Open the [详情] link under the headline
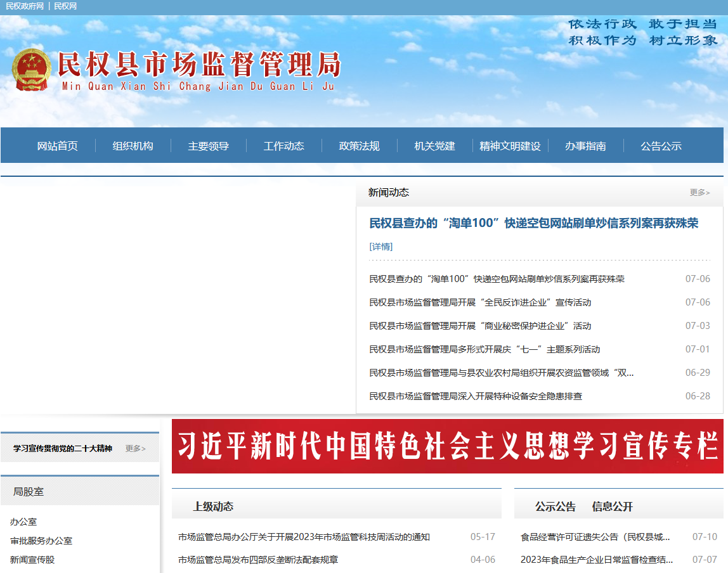 pos(380,247)
